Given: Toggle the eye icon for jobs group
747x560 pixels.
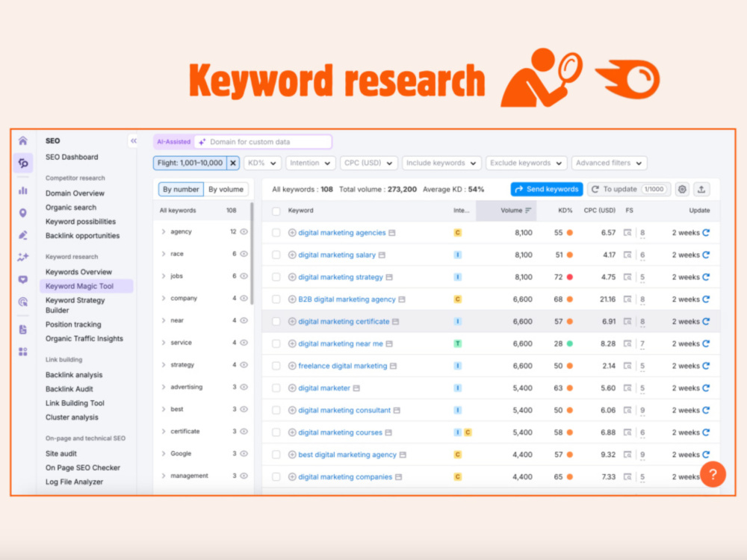Looking at the screenshot, I should tap(244, 276).
